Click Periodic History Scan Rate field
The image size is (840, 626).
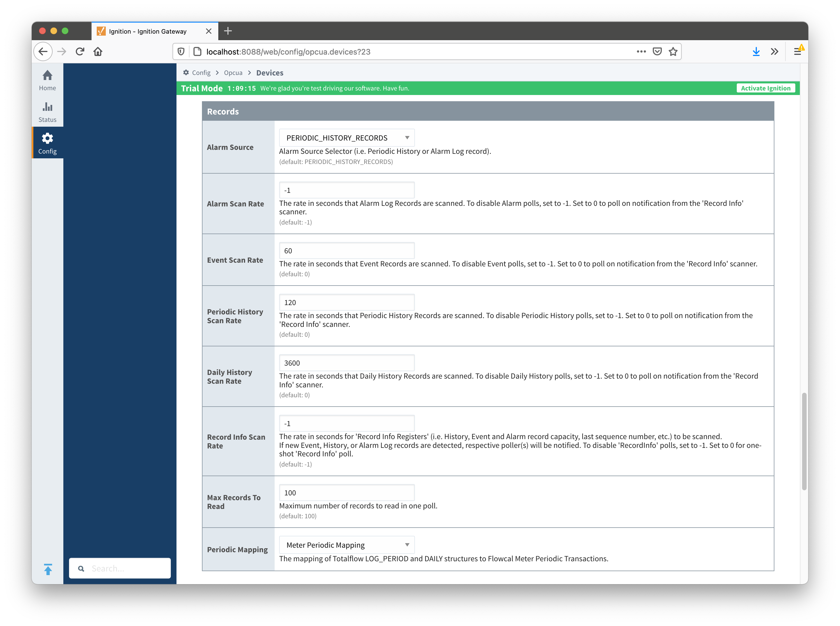[x=346, y=302]
